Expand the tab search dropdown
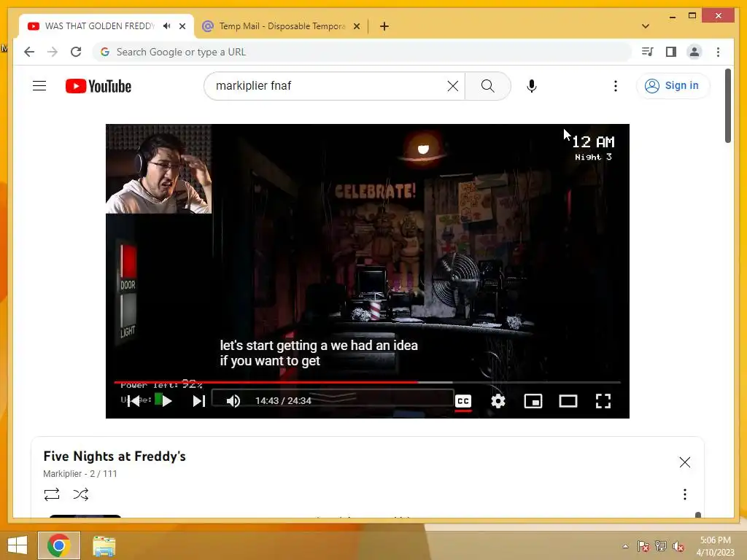This screenshot has height=560, width=747. (x=645, y=26)
